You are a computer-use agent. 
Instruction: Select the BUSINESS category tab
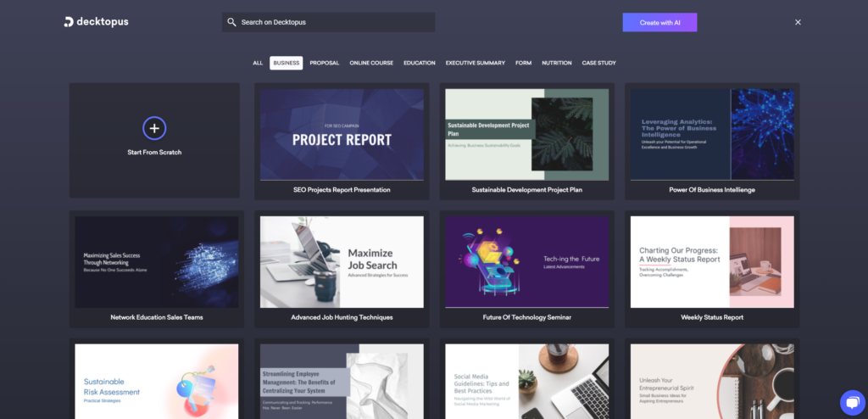(x=287, y=63)
